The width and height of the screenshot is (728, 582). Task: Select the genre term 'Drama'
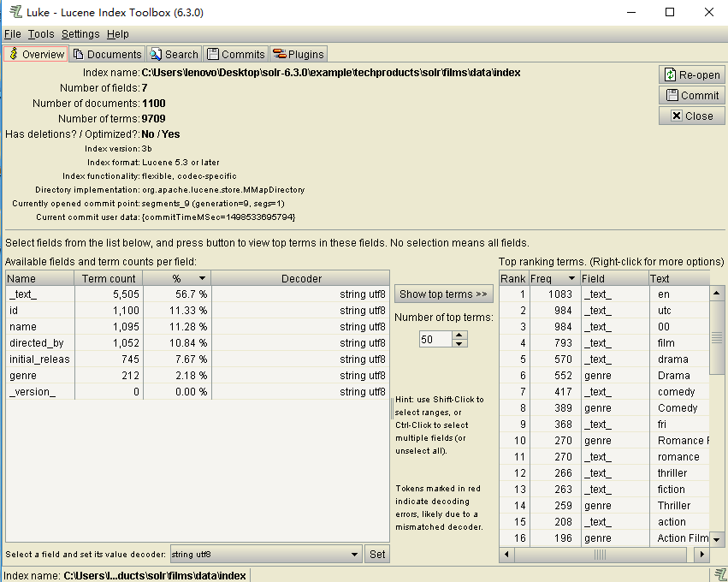[x=604, y=375]
